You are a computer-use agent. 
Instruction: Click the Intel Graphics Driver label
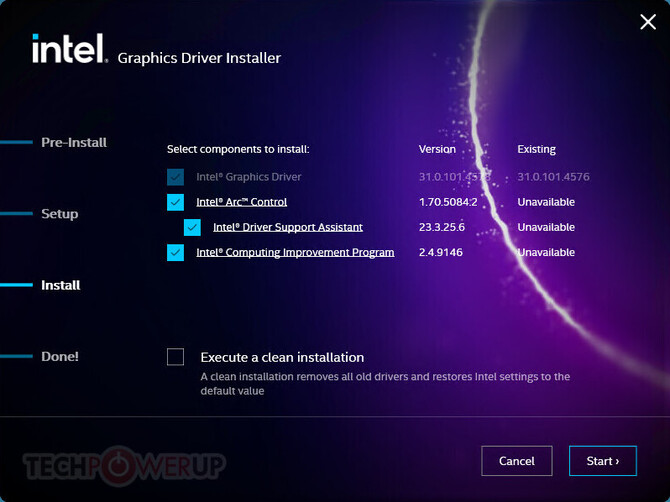249,177
